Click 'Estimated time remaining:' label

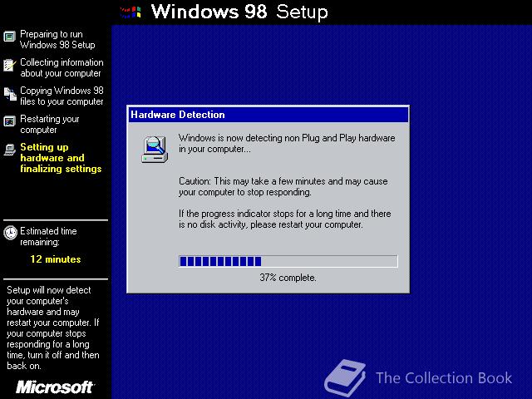(x=48, y=236)
